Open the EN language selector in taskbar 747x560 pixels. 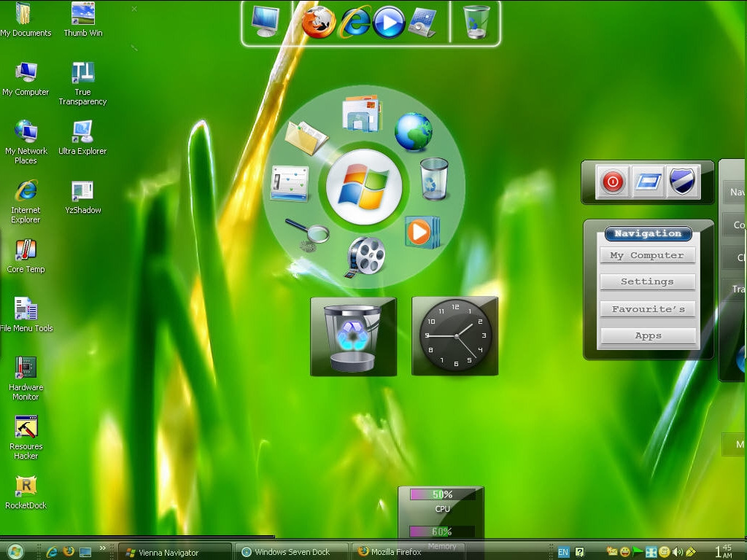tap(563, 552)
